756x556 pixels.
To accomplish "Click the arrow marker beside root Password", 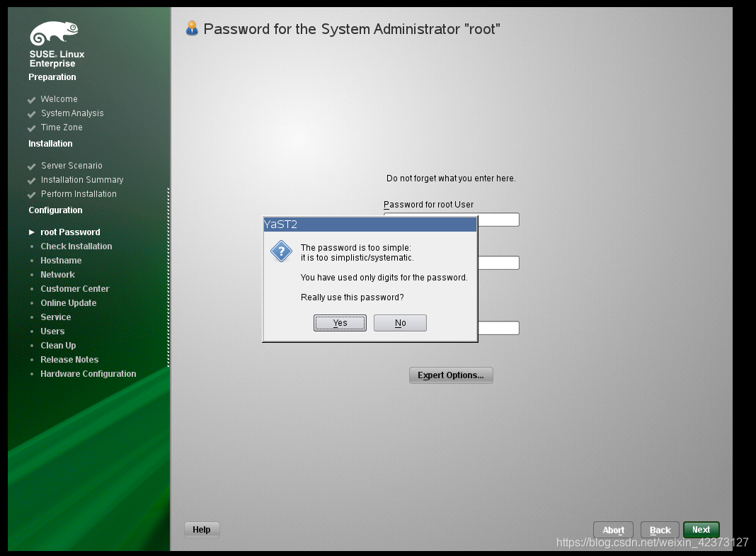I will (32, 232).
